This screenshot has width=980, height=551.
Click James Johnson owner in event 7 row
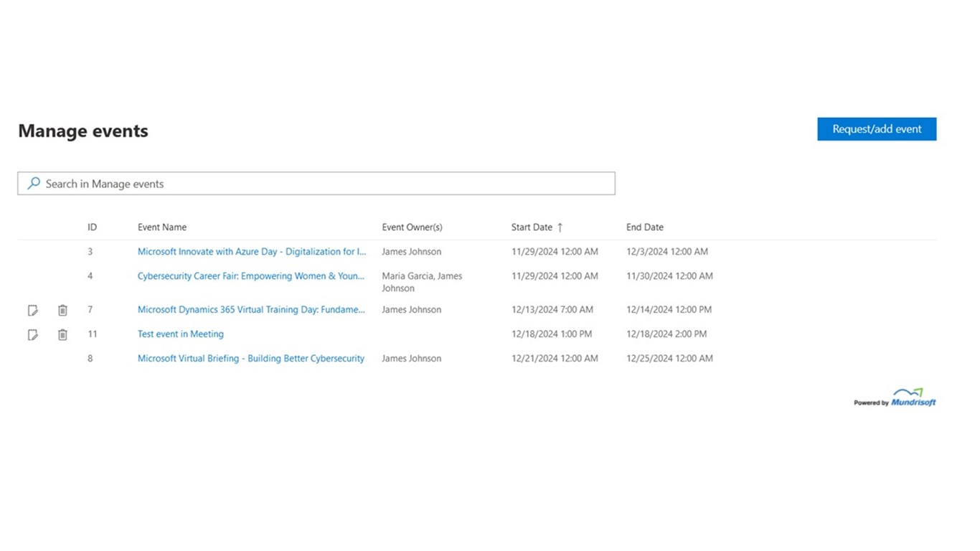click(412, 310)
